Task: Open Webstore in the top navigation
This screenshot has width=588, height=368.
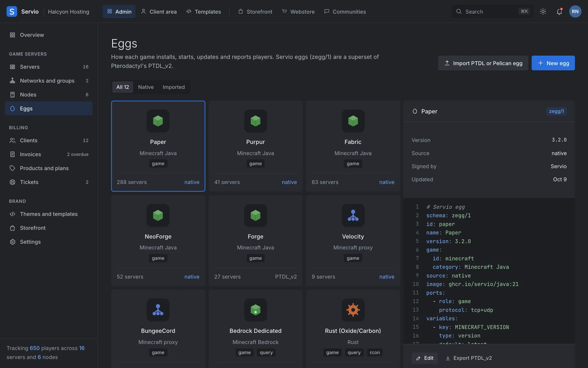Action: [x=298, y=11]
